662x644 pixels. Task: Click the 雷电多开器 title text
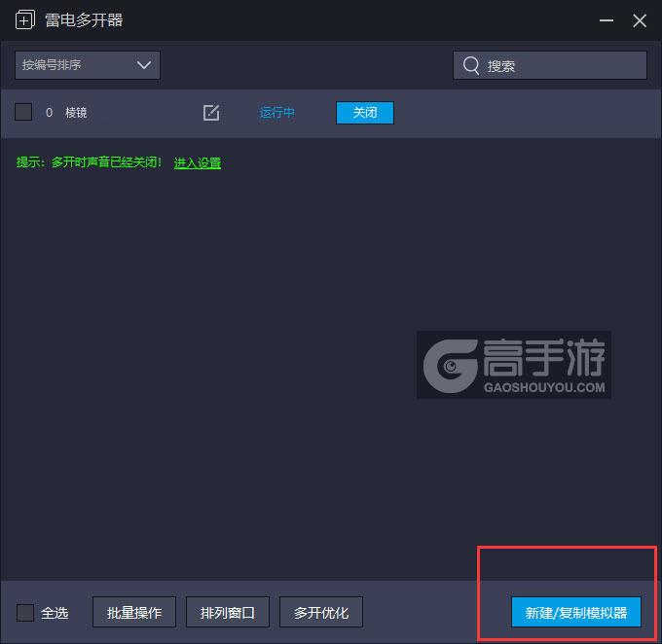pyautogui.click(x=84, y=19)
